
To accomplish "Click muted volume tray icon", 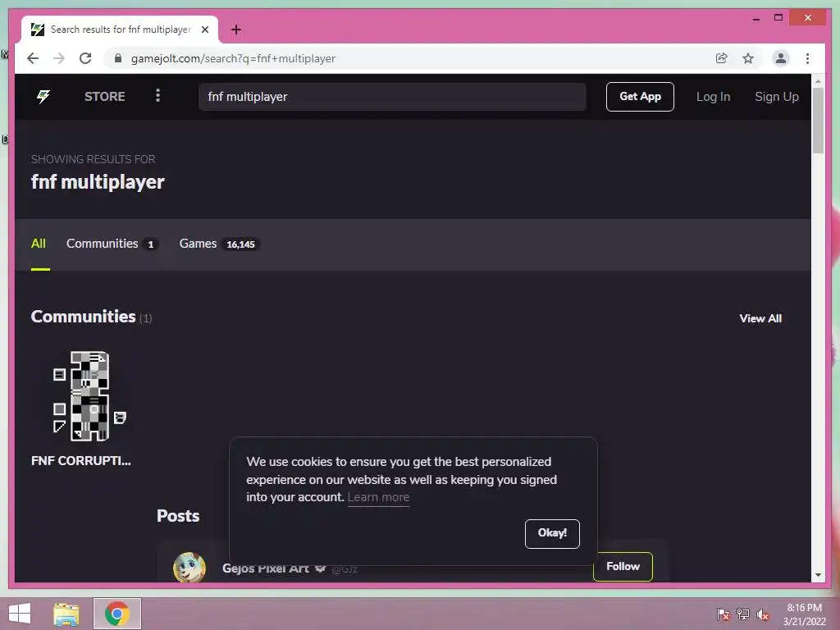I will pos(763,614).
